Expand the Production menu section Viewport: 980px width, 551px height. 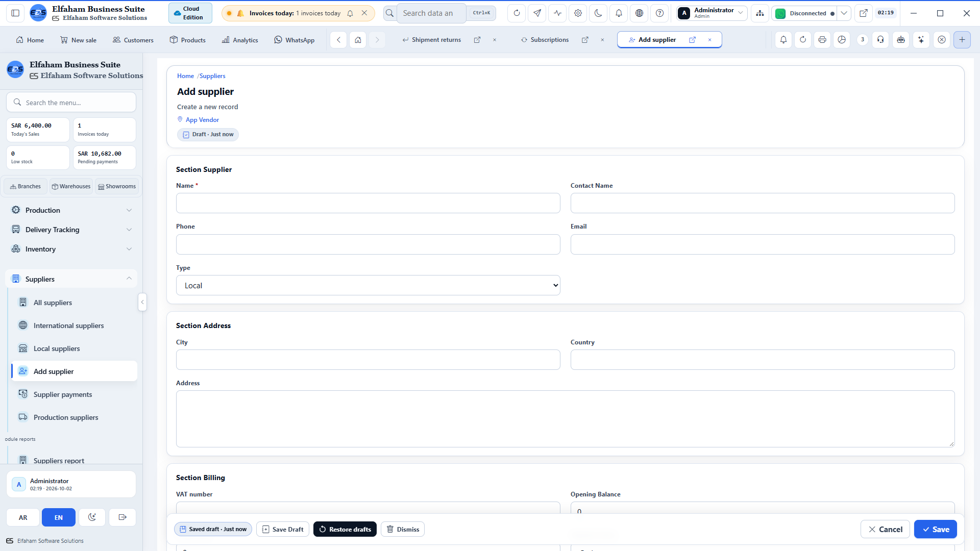point(71,210)
